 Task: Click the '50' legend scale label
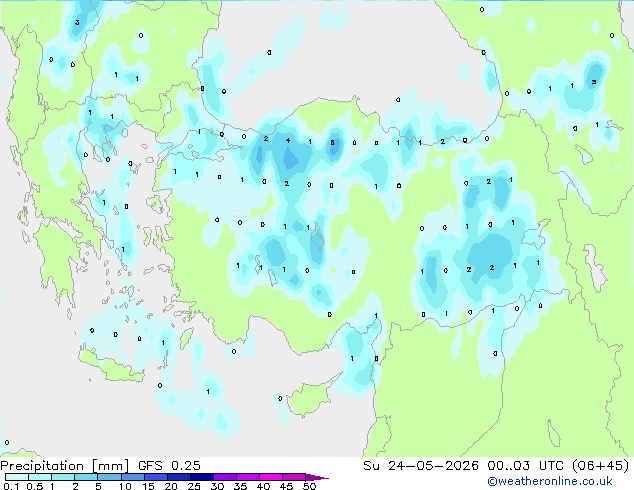click(x=310, y=486)
